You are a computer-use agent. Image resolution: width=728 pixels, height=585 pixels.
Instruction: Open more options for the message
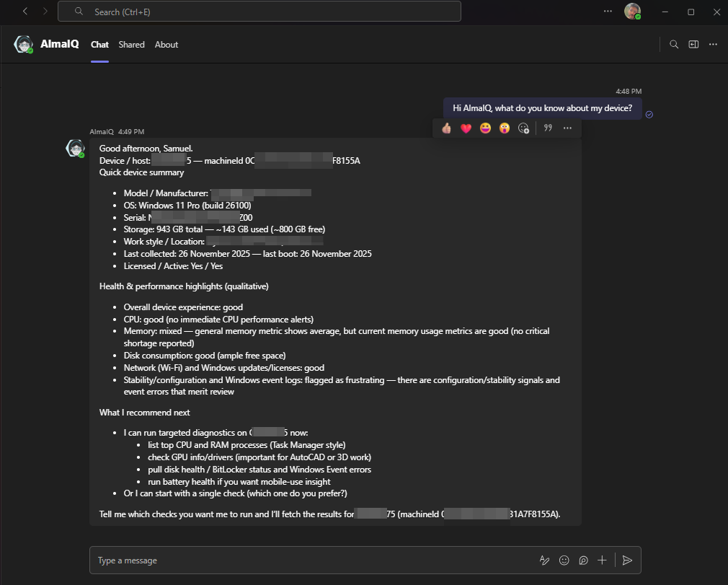tap(567, 128)
